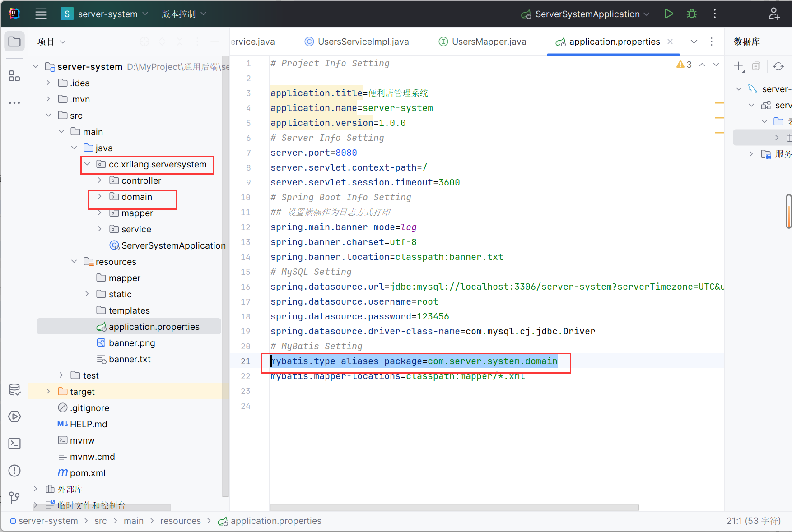Collapse the src folder

coord(48,116)
